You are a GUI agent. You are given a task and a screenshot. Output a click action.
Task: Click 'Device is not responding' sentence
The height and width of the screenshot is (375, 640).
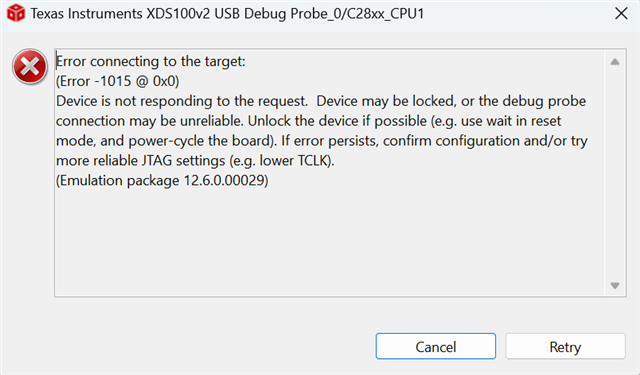pyautogui.click(x=182, y=101)
